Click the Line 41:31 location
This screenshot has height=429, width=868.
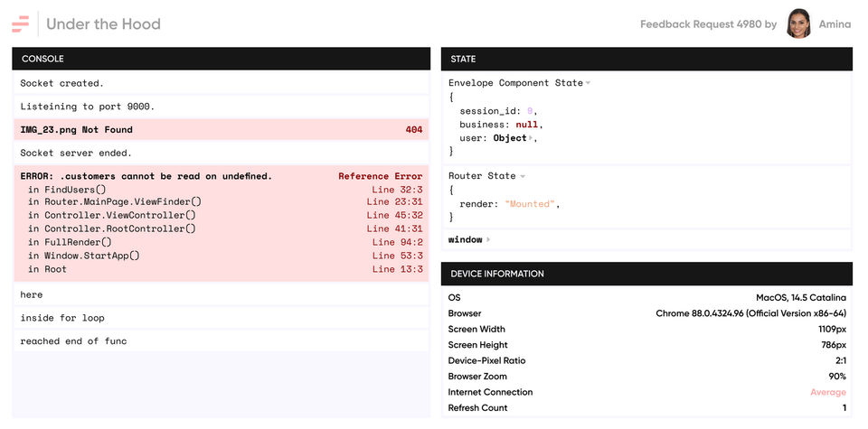(x=394, y=228)
